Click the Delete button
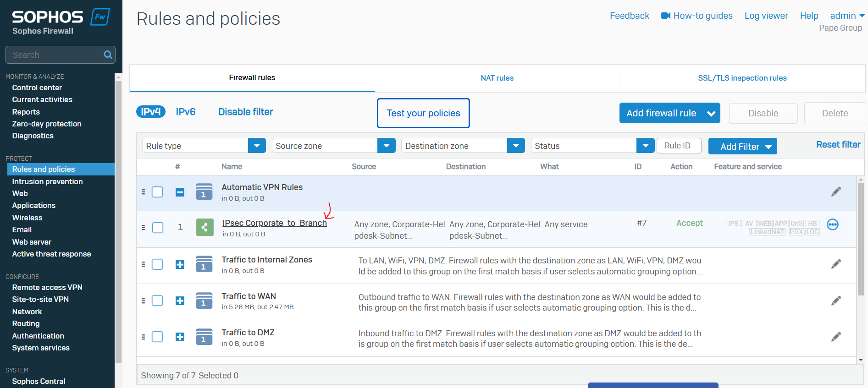The image size is (868, 388). 835,113
